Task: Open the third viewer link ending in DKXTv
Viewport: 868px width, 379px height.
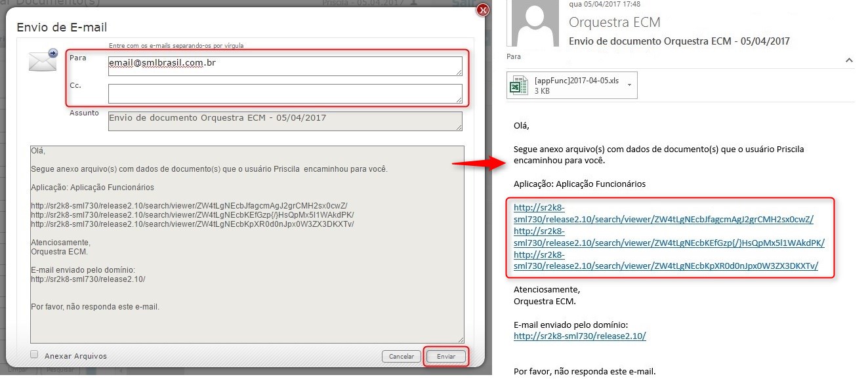Action: [x=665, y=266]
